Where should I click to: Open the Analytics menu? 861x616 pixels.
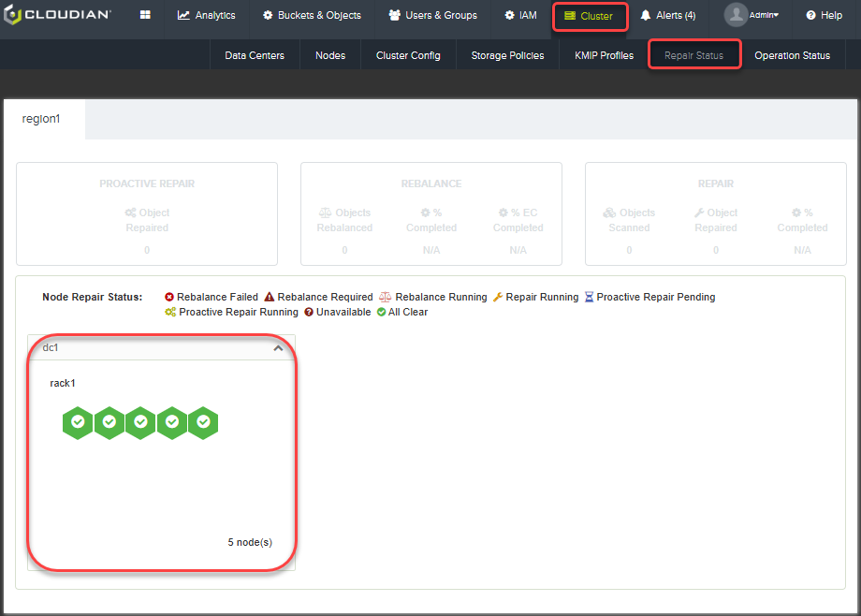tap(206, 16)
